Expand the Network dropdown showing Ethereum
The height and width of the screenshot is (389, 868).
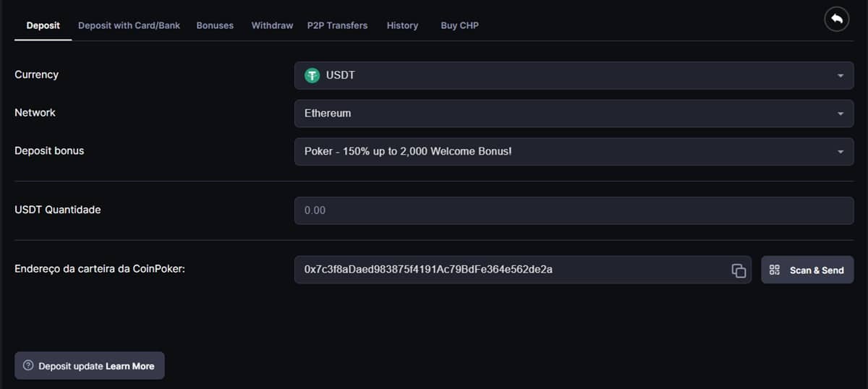pyautogui.click(x=574, y=114)
